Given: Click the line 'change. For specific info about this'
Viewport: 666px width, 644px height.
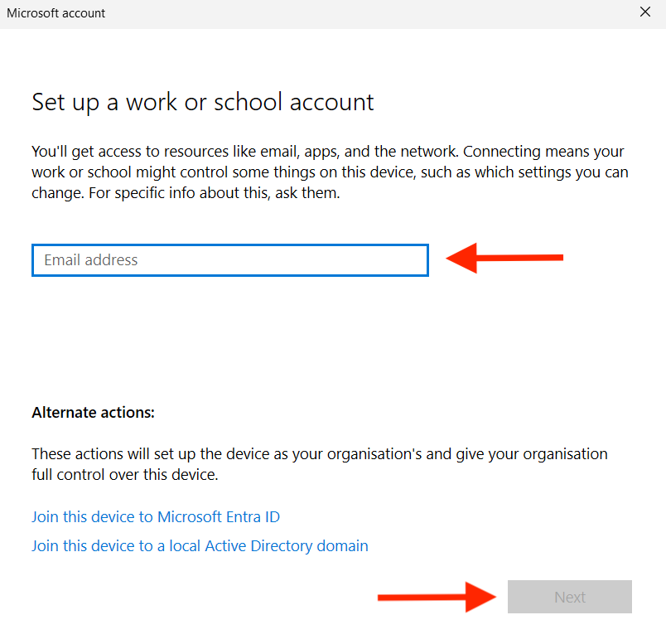Looking at the screenshot, I should [x=186, y=193].
